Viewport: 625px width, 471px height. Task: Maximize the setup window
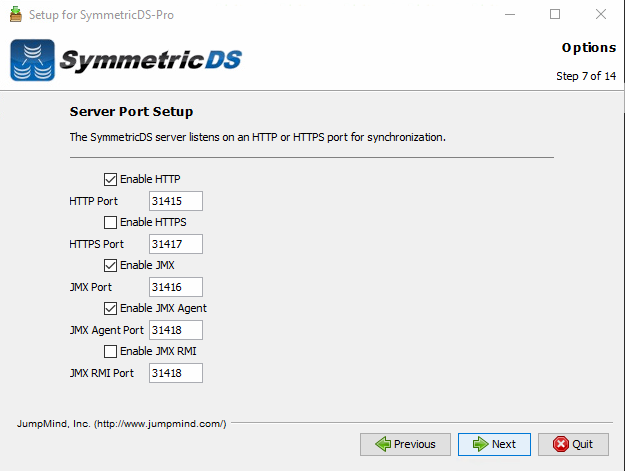click(x=555, y=14)
